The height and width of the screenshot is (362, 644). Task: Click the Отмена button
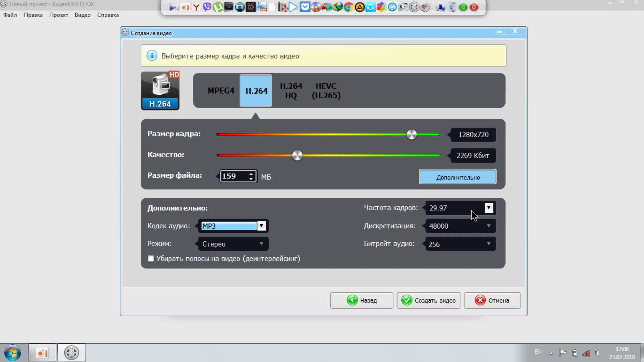pos(492,300)
